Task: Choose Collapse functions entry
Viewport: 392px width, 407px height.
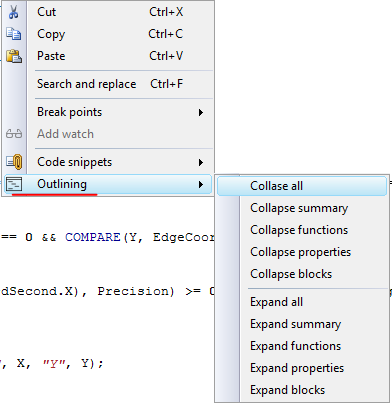Action: pos(302,230)
